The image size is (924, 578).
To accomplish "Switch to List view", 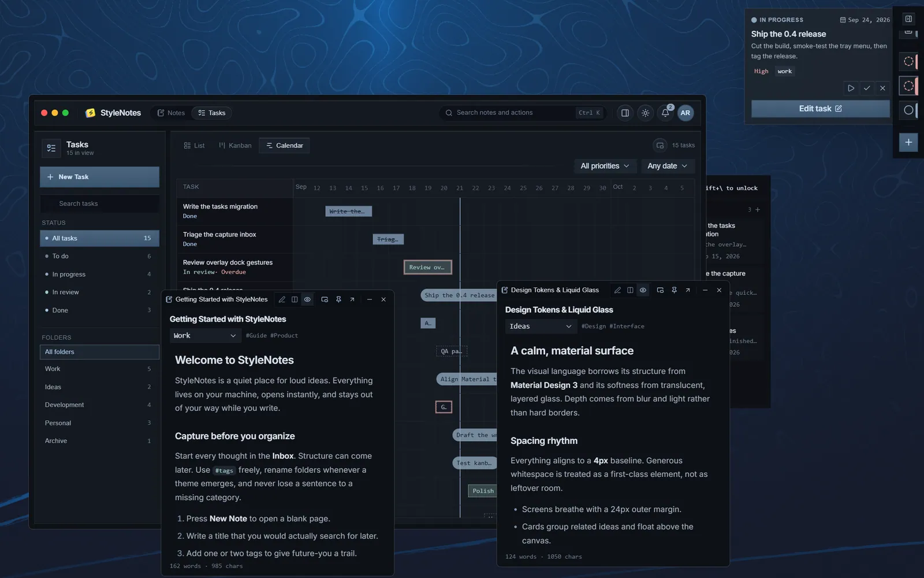I will point(194,146).
